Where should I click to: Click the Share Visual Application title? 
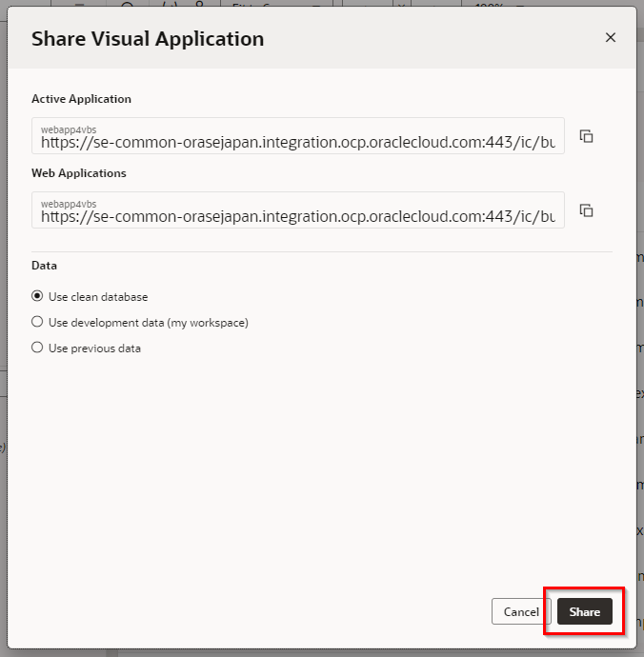click(x=148, y=39)
